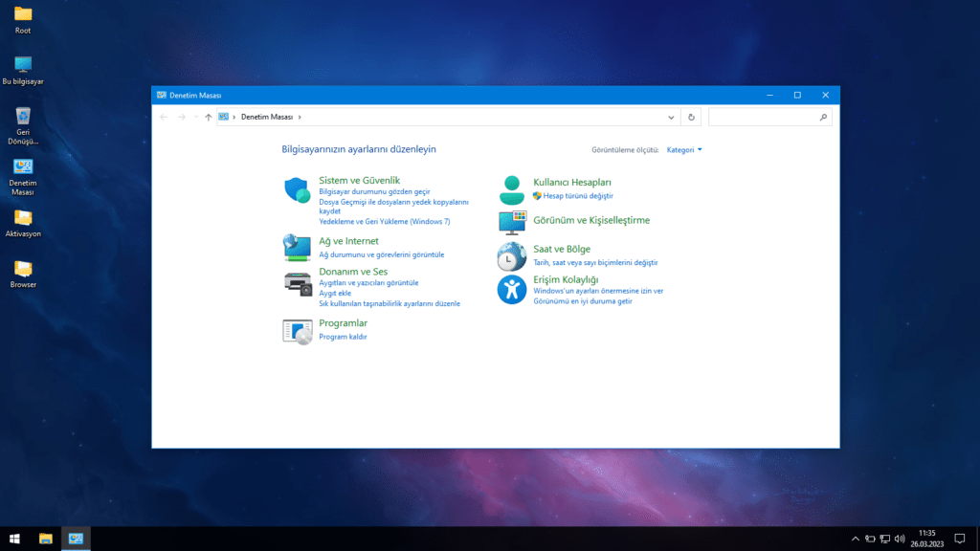
Task: Open Ağ ve Internet category icon
Action: coord(298,246)
